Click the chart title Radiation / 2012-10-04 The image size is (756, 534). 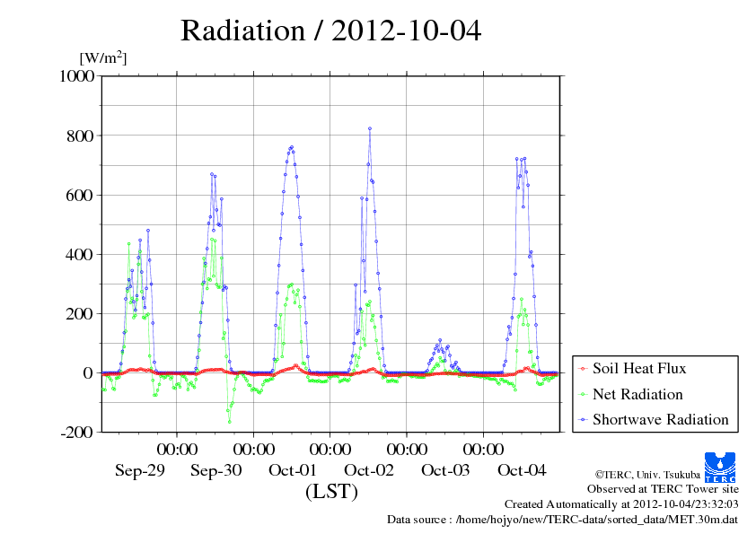click(330, 31)
